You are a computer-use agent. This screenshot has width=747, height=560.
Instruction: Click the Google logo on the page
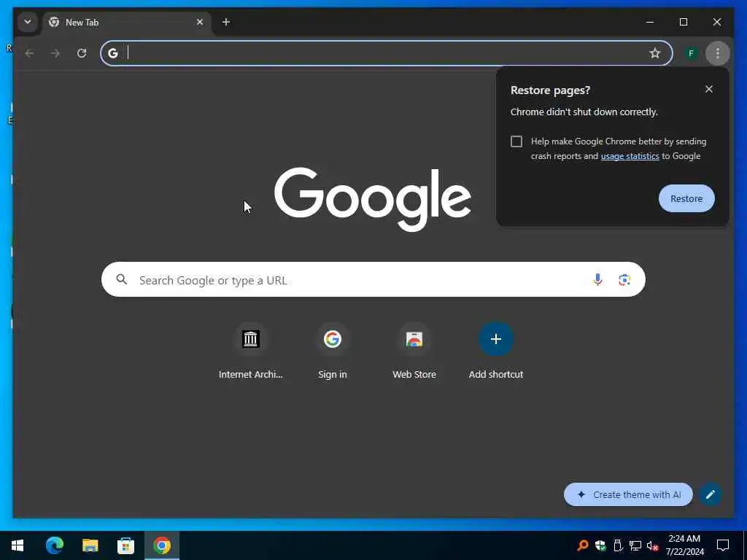[x=373, y=199]
